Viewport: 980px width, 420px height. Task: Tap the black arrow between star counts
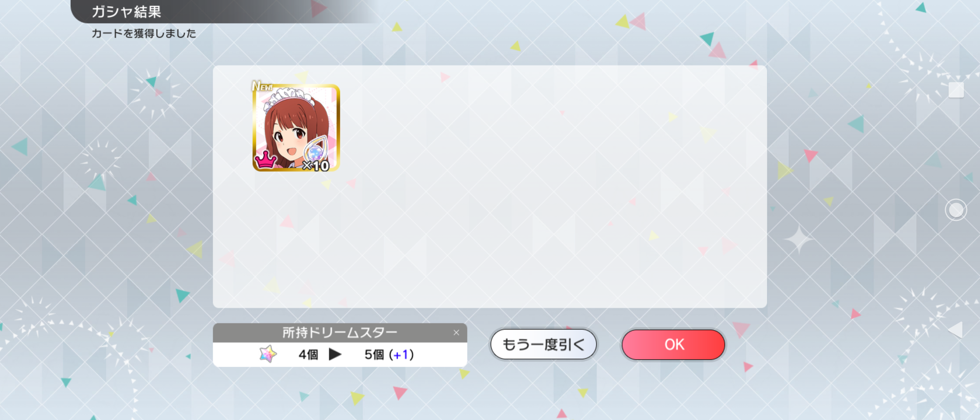pyautogui.click(x=335, y=354)
